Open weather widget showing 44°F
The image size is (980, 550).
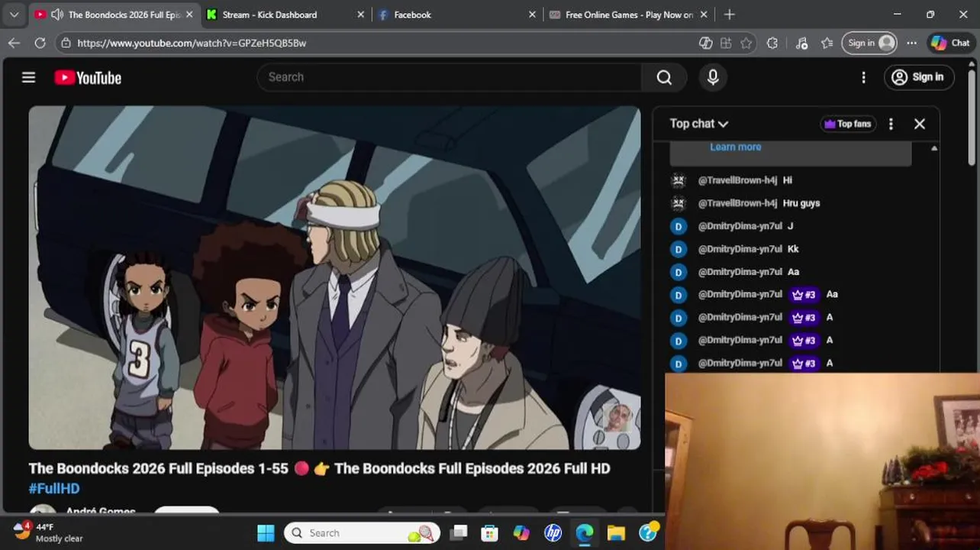pyautogui.click(x=48, y=532)
